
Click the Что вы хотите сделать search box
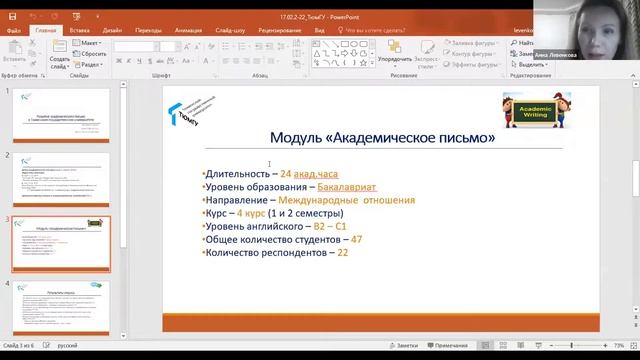[x=371, y=30]
